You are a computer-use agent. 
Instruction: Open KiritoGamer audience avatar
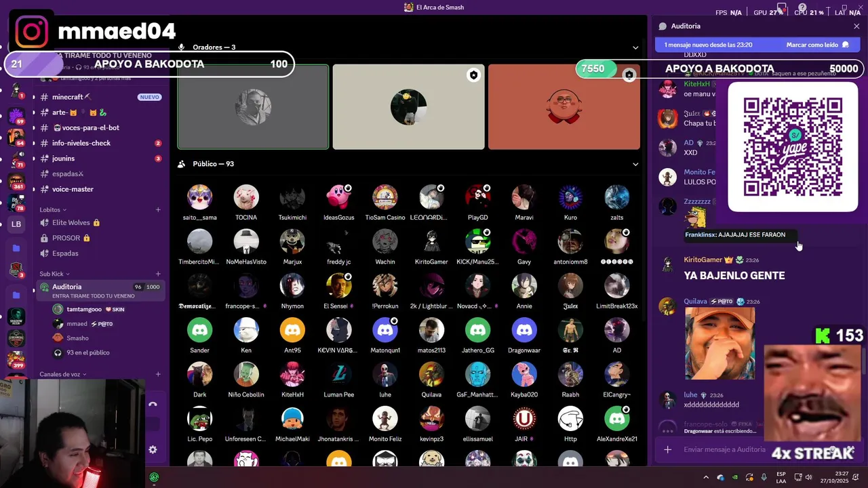[x=431, y=241]
